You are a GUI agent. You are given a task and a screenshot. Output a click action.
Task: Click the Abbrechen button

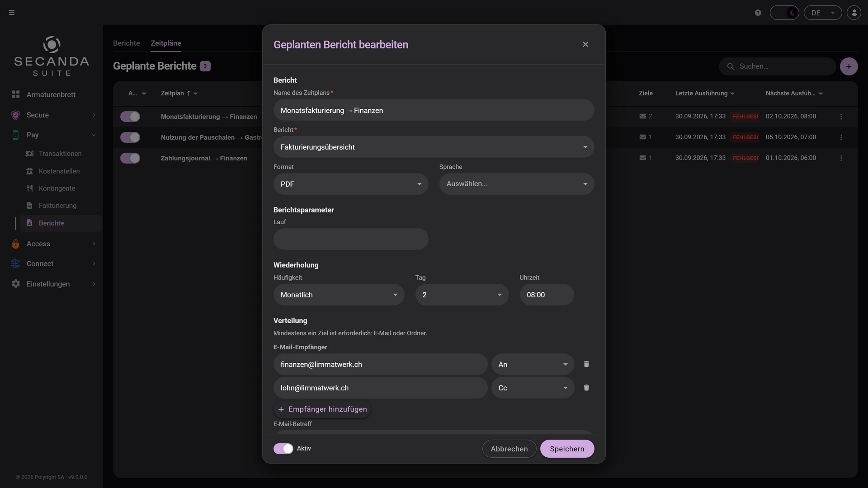(x=509, y=449)
